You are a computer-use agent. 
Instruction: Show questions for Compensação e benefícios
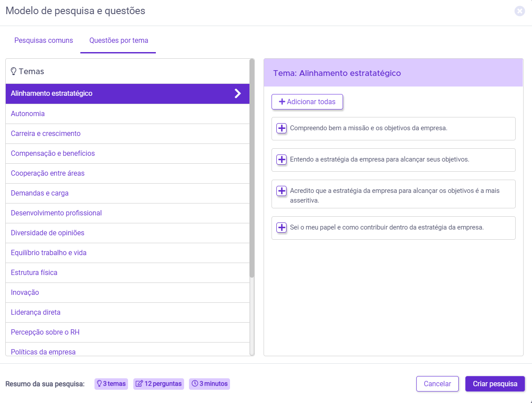point(53,154)
